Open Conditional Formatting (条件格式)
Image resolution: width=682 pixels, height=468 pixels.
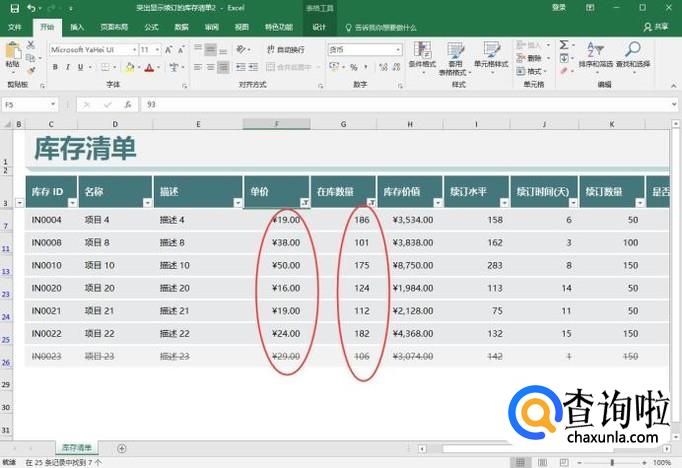click(x=422, y=56)
